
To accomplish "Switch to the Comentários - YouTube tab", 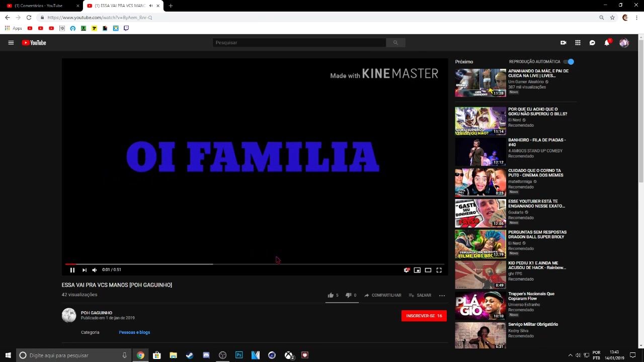I will point(41,6).
